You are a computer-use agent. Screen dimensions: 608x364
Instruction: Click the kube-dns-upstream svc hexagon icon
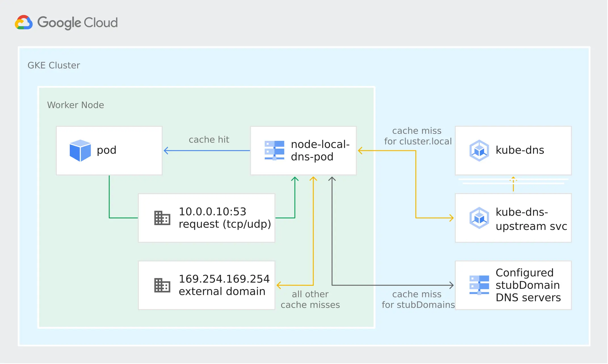pyautogui.click(x=479, y=218)
